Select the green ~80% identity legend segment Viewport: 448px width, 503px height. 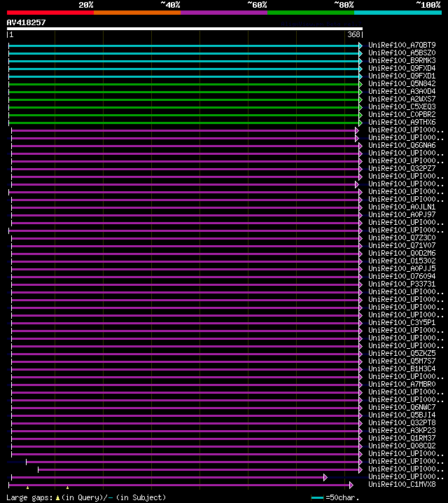(x=311, y=13)
